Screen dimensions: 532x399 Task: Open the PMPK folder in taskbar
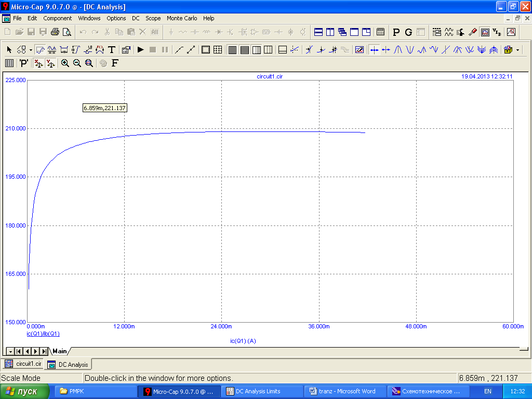click(96, 391)
